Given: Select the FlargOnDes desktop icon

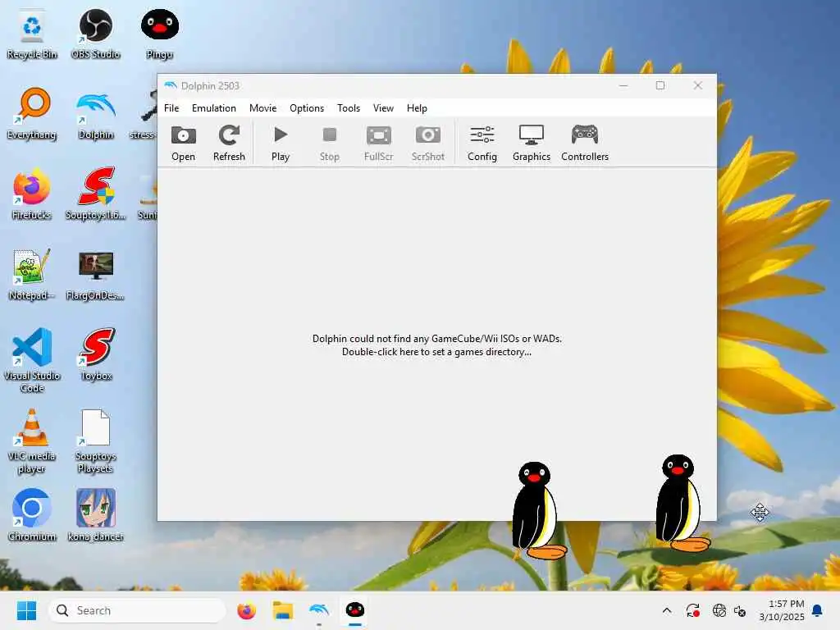Looking at the screenshot, I should [96, 275].
